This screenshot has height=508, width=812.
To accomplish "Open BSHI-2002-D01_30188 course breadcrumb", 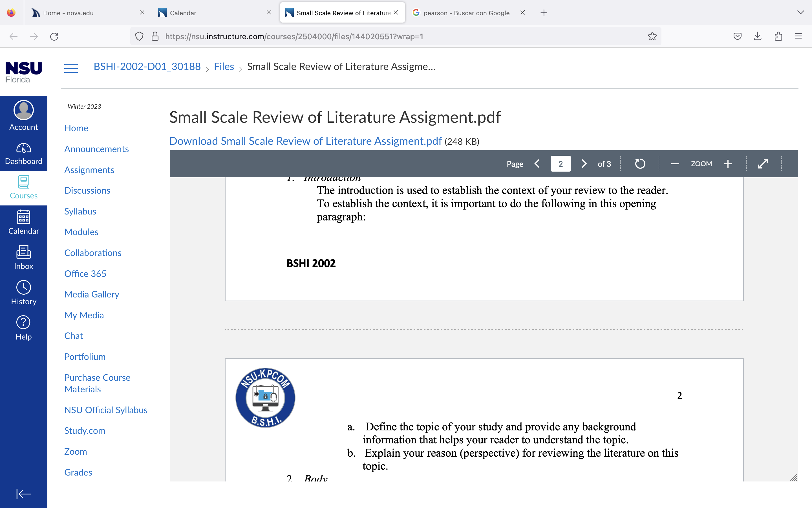I will point(147,67).
